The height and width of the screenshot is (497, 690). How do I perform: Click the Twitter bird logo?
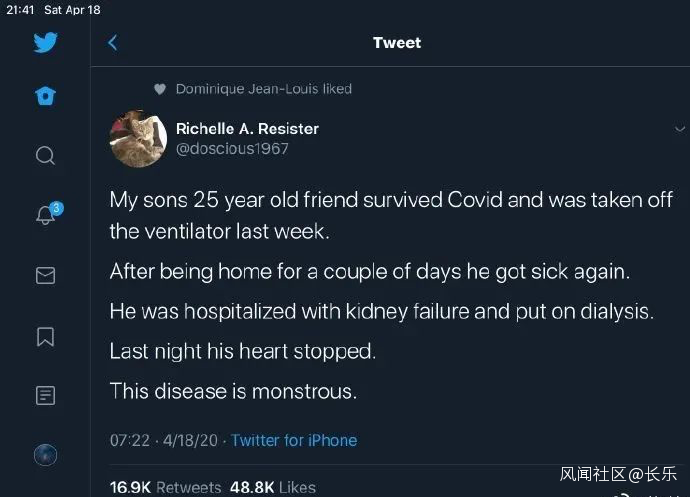pyautogui.click(x=45, y=43)
